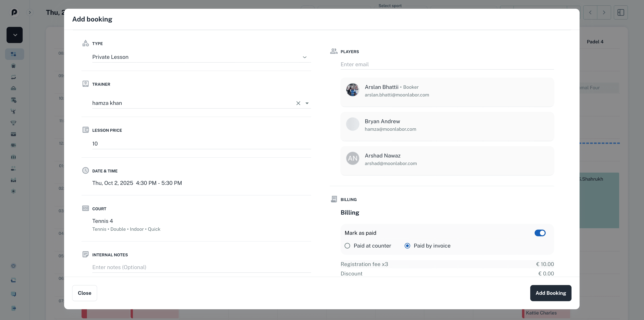
Task: Clear the hamza khan trainer selection
Action: pyautogui.click(x=298, y=103)
